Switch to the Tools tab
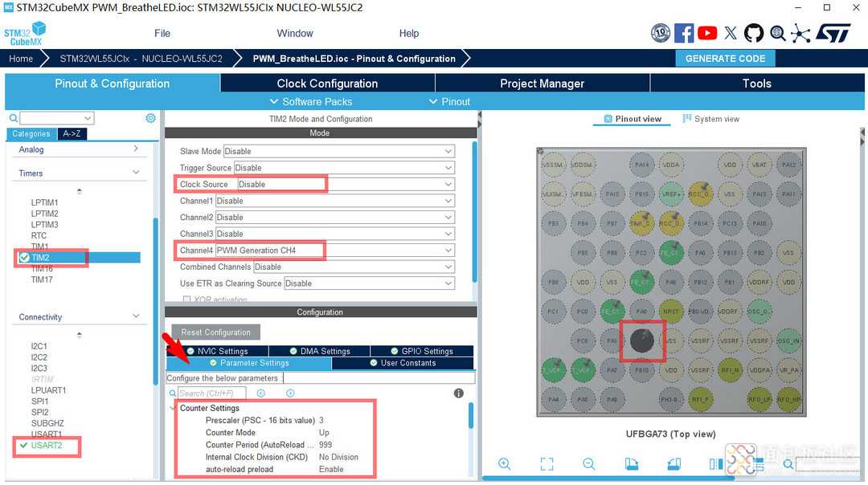 (x=757, y=83)
